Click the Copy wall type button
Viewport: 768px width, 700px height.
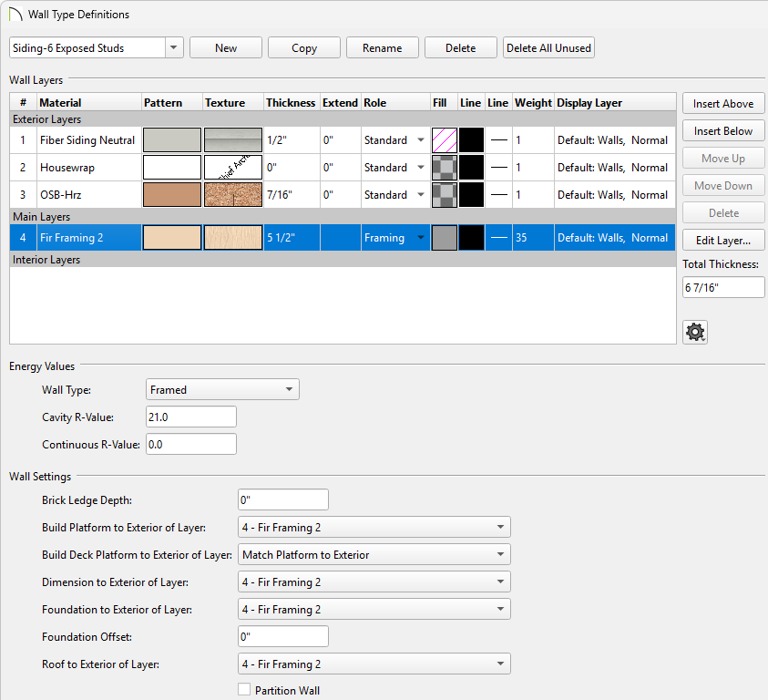[x=304, y=48]
